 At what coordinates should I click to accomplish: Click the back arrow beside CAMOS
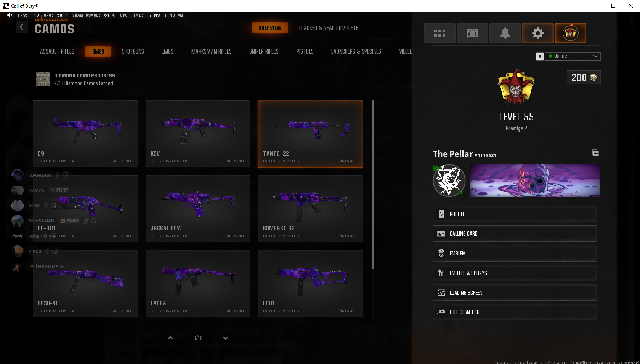(22, 27)
